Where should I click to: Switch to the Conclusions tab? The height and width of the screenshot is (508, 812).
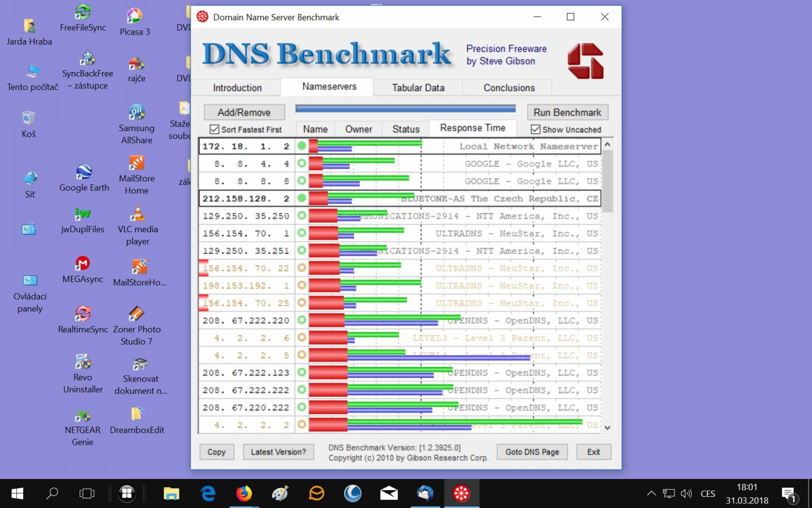pos(509,88)
